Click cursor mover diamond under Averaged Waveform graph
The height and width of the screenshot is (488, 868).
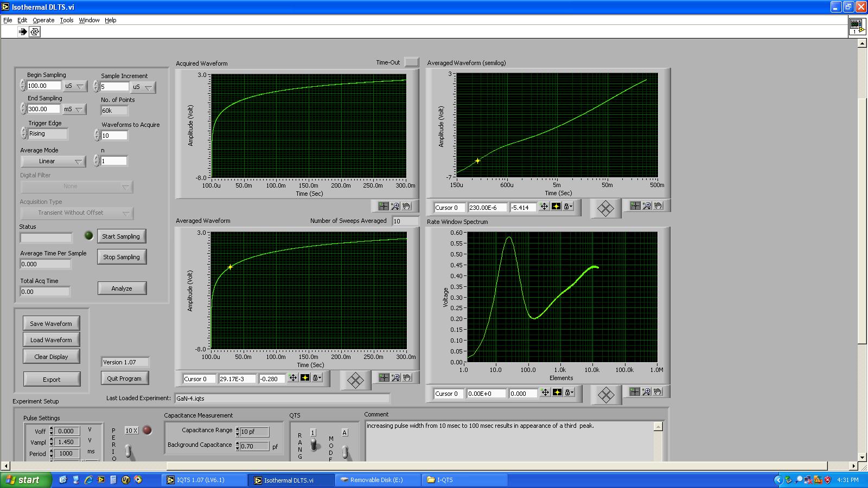tap(355, 380)
